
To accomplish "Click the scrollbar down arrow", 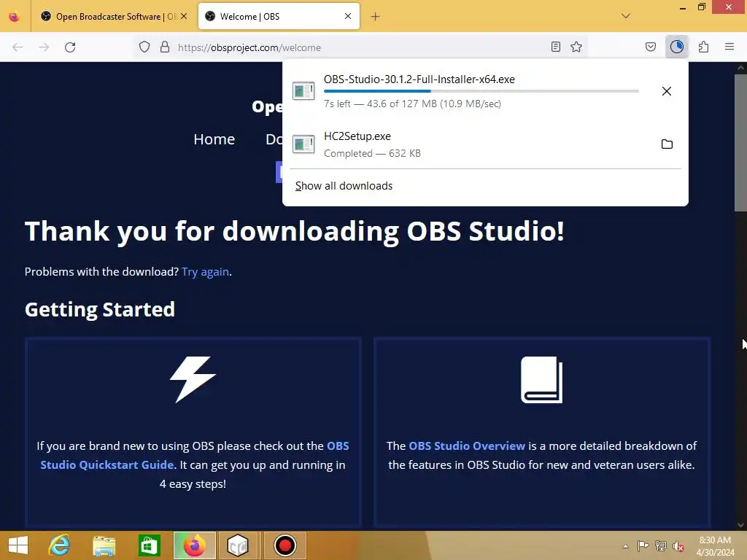I will tap(740, 525).
